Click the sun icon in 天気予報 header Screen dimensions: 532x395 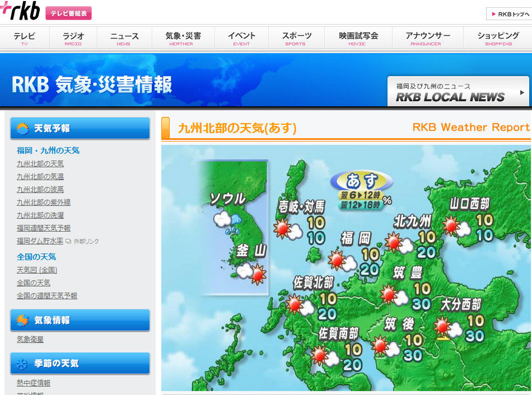tap(22, 129)
